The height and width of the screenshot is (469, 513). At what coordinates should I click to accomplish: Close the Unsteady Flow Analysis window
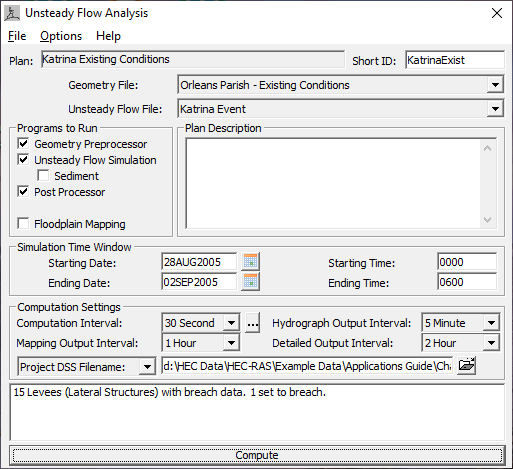(x=497, y=13)
